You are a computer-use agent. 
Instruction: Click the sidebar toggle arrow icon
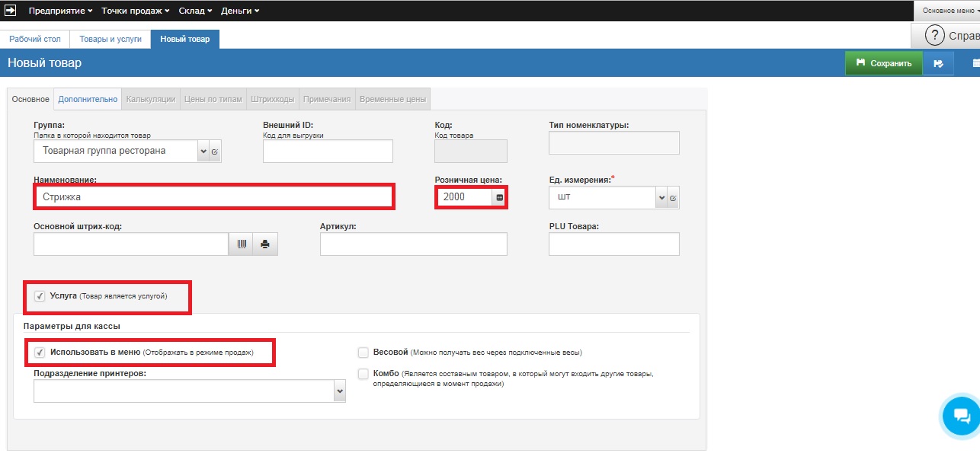11,11
